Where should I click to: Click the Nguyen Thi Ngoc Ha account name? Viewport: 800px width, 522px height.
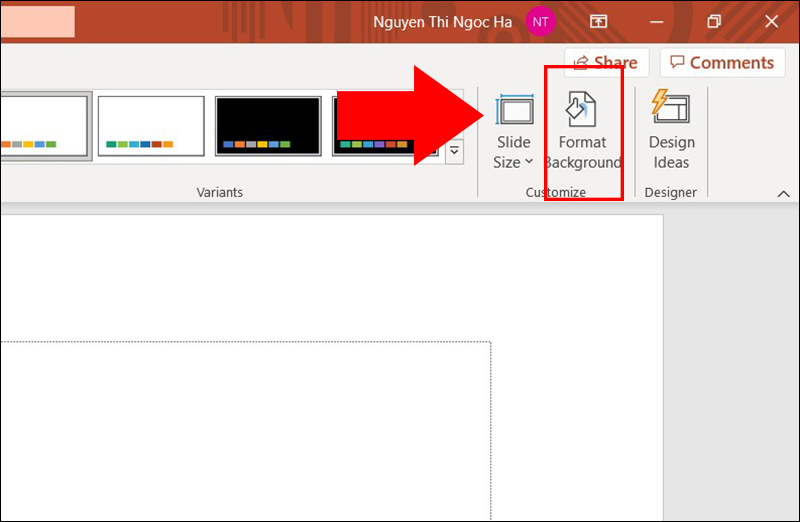click(x=442, y=22)
